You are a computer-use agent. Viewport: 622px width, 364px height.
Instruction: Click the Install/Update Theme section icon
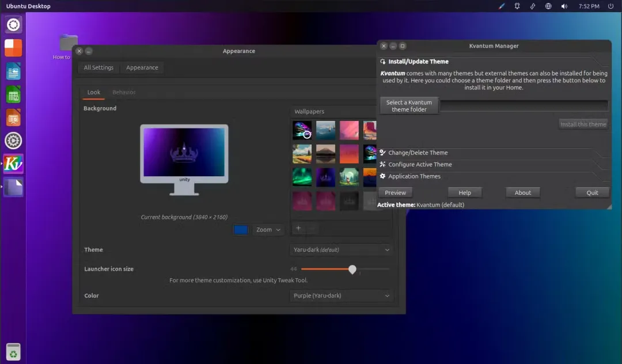click(x=382, y=62)
